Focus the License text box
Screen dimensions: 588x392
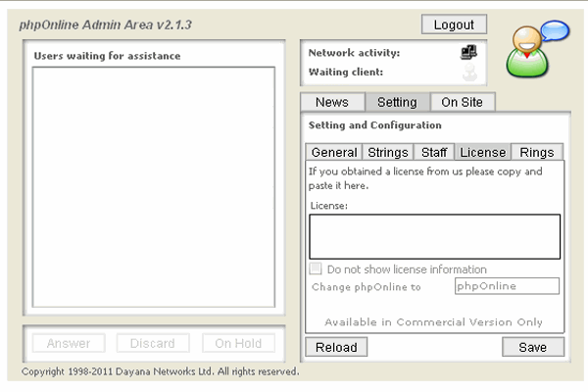(434, 236)
